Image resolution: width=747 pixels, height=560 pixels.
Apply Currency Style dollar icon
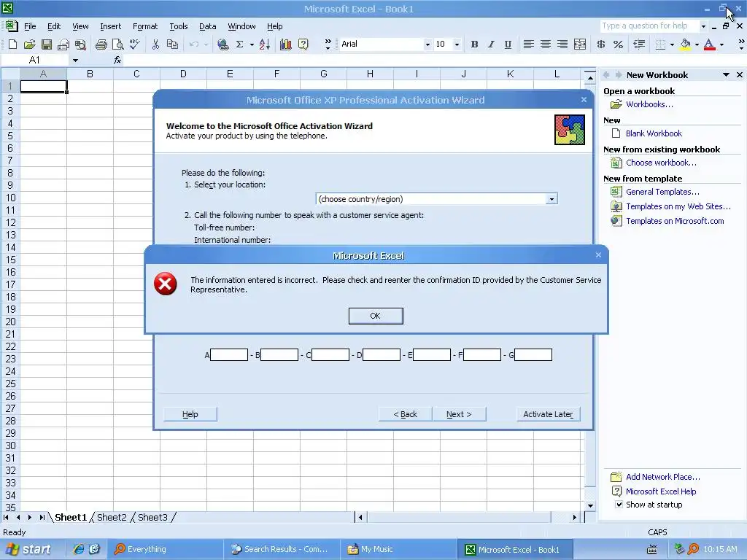pos(601,44)
